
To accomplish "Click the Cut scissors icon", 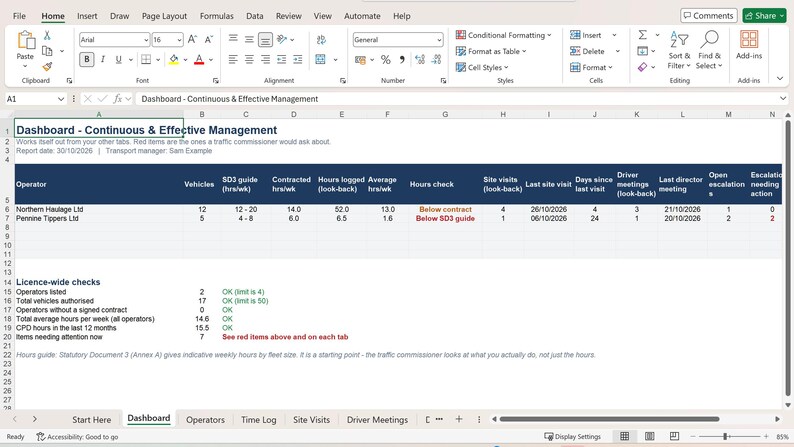I will (x=47, y=35).
